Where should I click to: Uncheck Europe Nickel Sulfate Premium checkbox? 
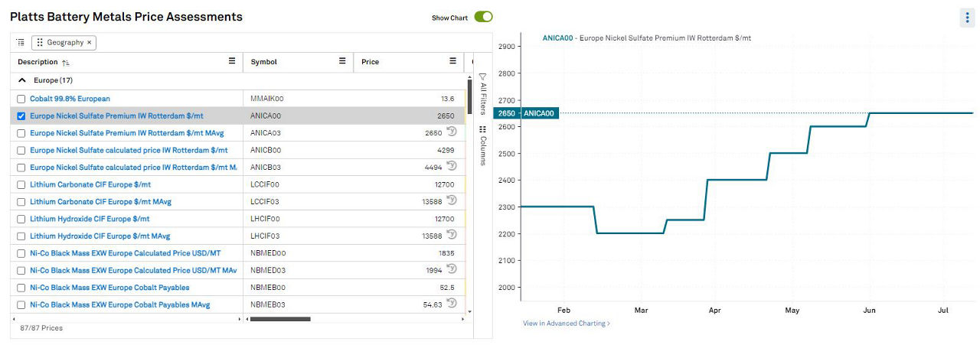pos(21,116)
